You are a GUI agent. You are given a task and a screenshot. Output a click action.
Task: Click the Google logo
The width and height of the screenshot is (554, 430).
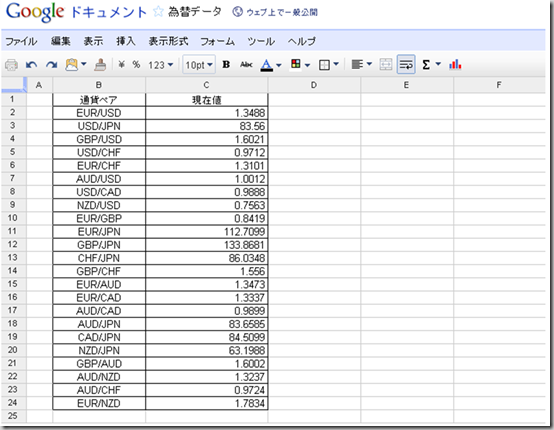[x=35, y=12]
